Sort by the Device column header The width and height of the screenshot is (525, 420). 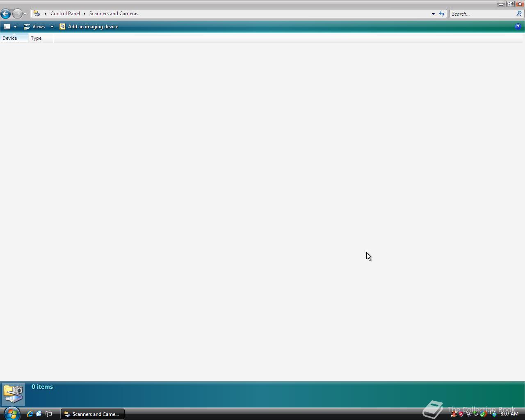click(14, 38)
